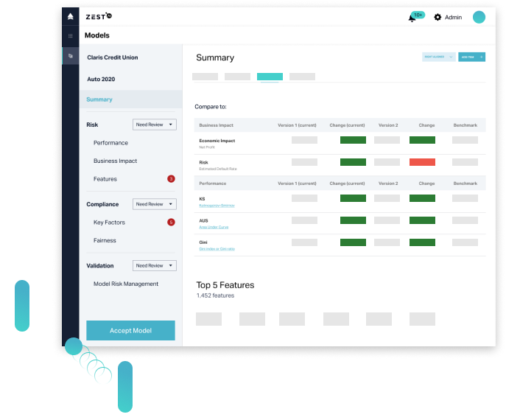Open the apps grid icon in sidebar

(71, 35)
